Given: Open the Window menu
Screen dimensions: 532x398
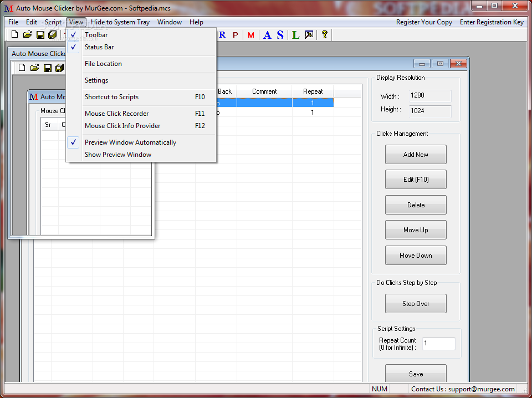Looking at the screenshot, I should pyautogui.click(x=170, y=22).
